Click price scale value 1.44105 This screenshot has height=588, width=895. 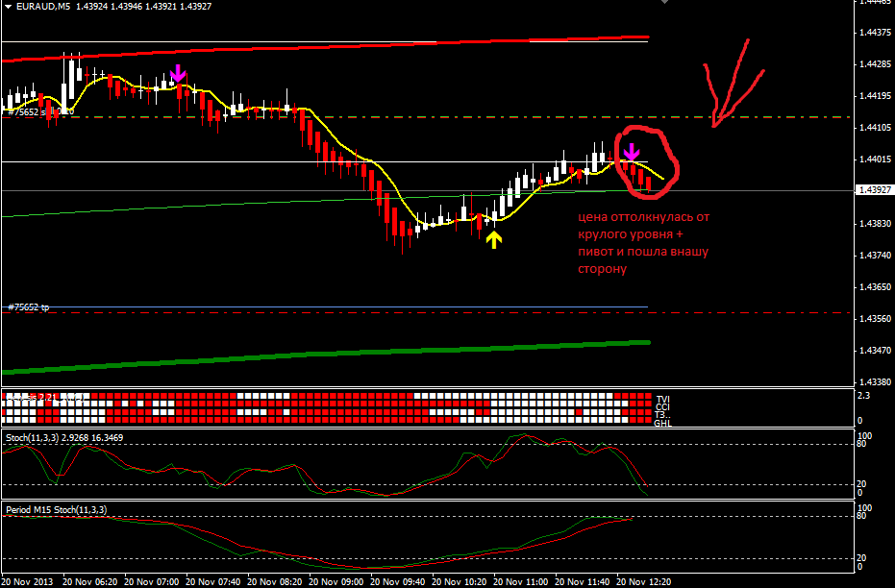[875, 127]
